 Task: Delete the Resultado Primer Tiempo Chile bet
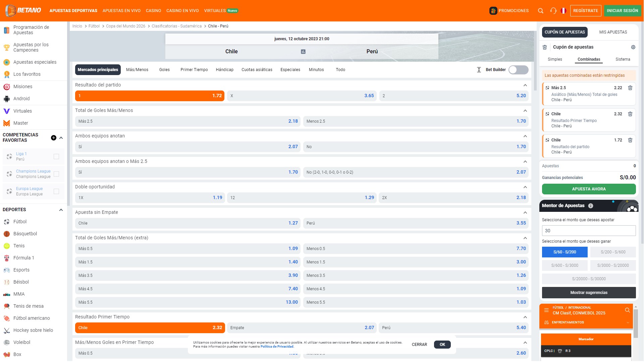630,114
